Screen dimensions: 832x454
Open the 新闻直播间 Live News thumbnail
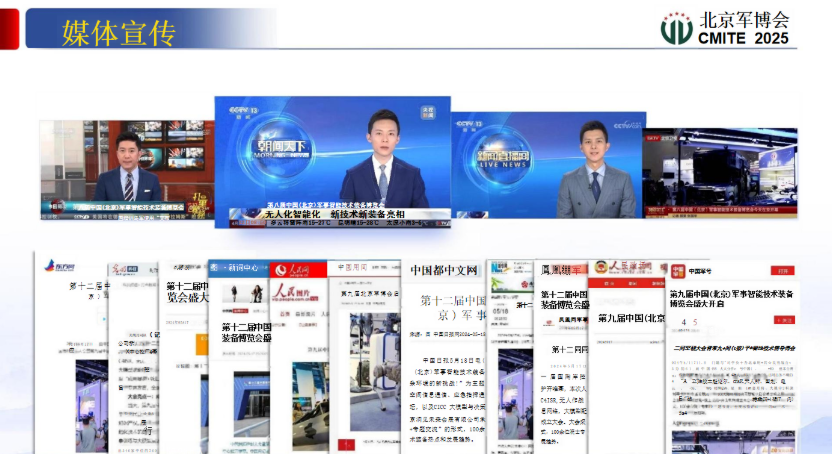pyautogui.click(x=547, y=165)
